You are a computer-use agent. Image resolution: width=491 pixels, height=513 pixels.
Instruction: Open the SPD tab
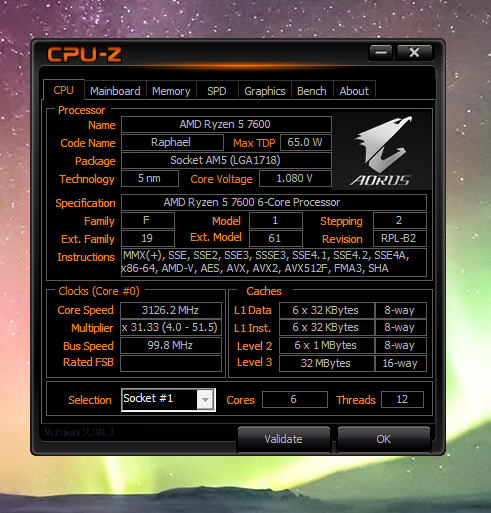tap(217, 91)
